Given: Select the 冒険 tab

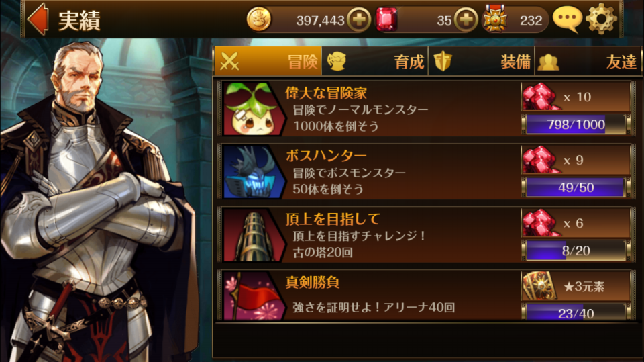Looking at the screenshot, I should coord(268,61).
